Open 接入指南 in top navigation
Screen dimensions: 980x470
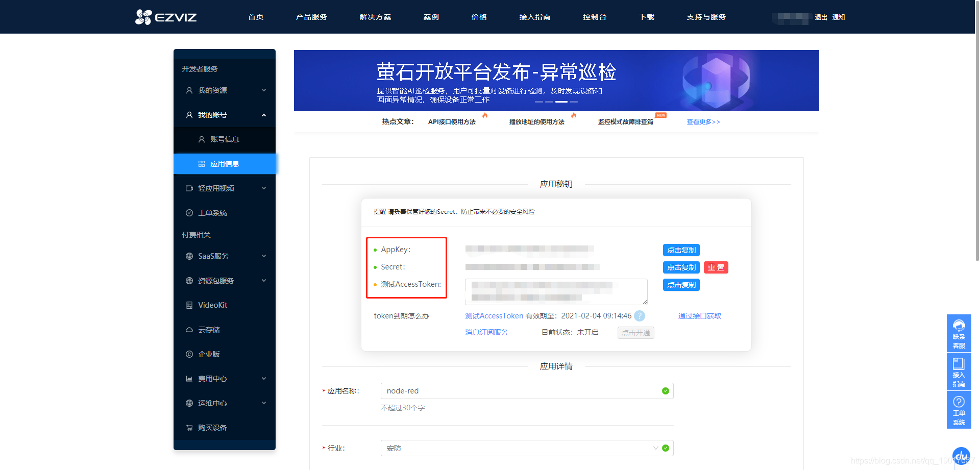pos(535,17)
